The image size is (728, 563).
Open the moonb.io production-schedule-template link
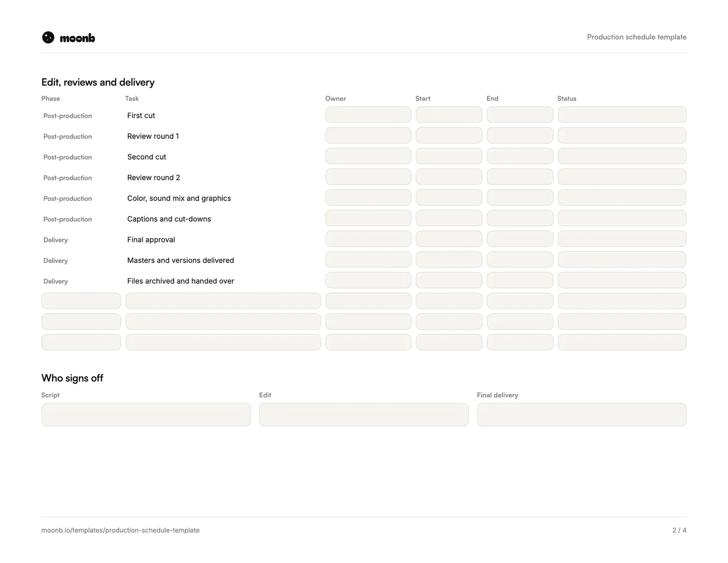pyautogui.click(x=120, y=530)
